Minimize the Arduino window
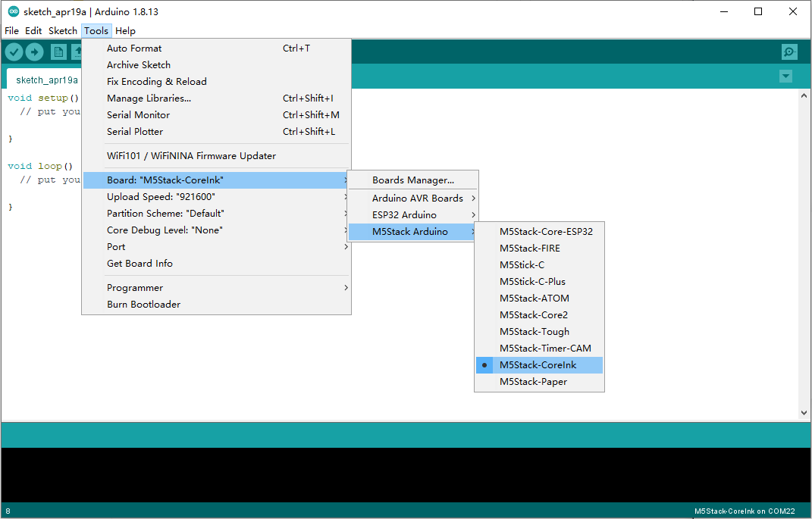 724,11
